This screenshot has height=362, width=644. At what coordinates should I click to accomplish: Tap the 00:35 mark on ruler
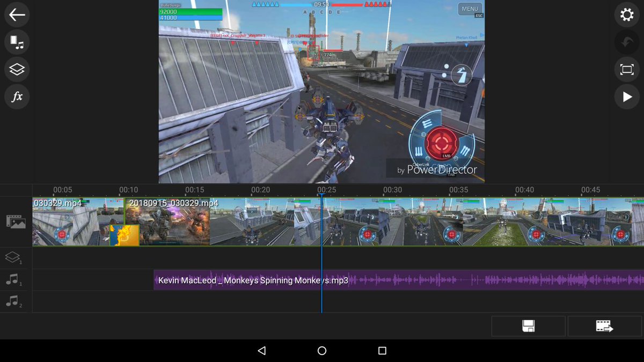coord(458,190)
